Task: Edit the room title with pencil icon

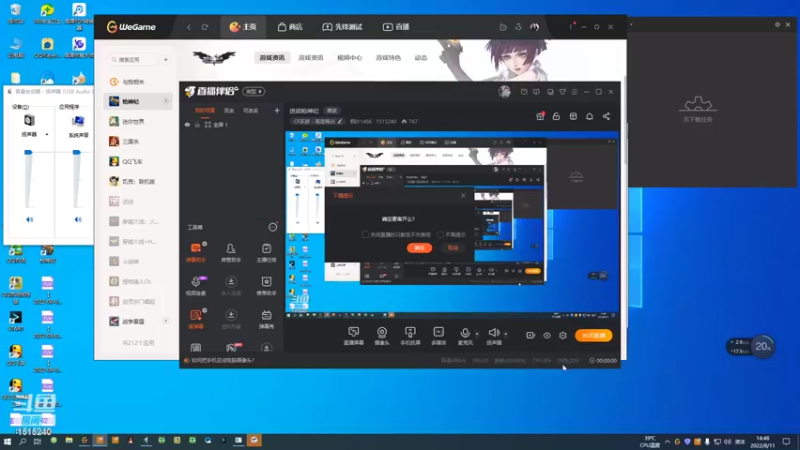Action: [340, 121]
